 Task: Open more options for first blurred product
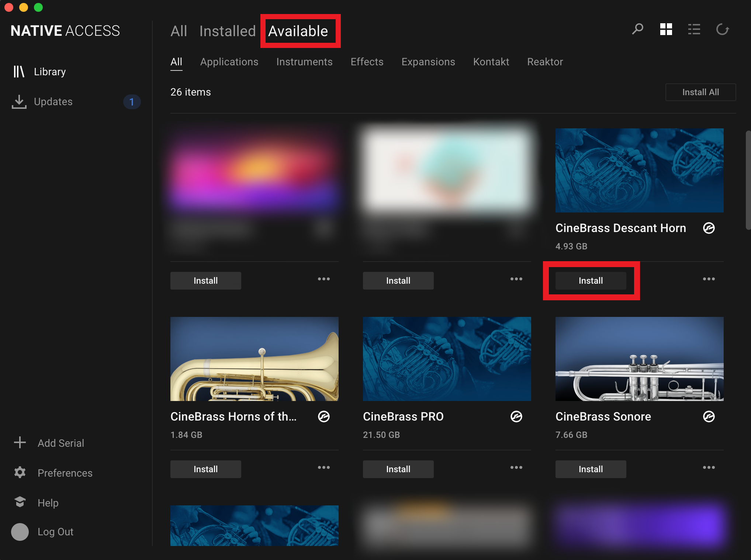[323, 279]
